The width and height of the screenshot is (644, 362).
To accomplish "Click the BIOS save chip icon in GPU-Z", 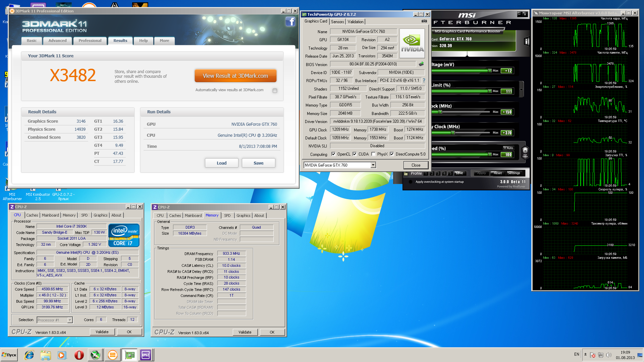I will click(421, 64).
